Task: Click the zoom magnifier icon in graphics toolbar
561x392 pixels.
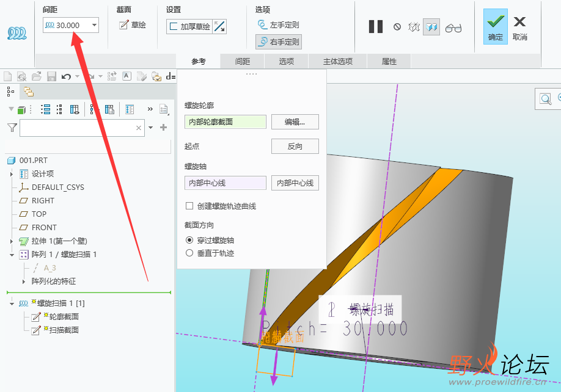Action: (x=545, y=99)
